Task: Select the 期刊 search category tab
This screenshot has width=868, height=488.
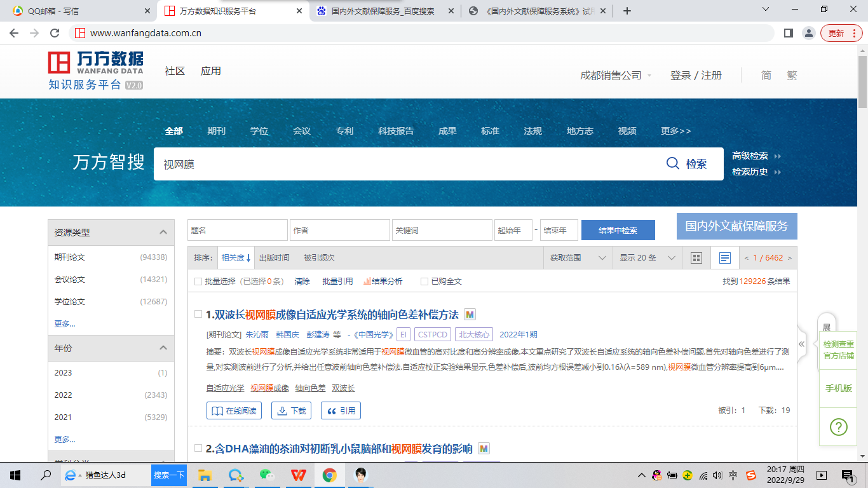Action: click(x=216, y=131)
